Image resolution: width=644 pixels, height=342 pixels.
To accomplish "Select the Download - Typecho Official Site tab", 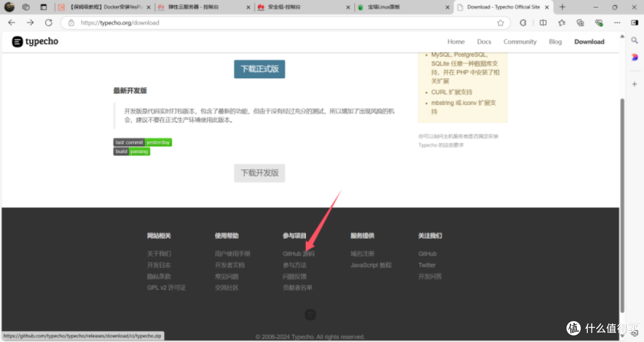I will coord(503,7).
